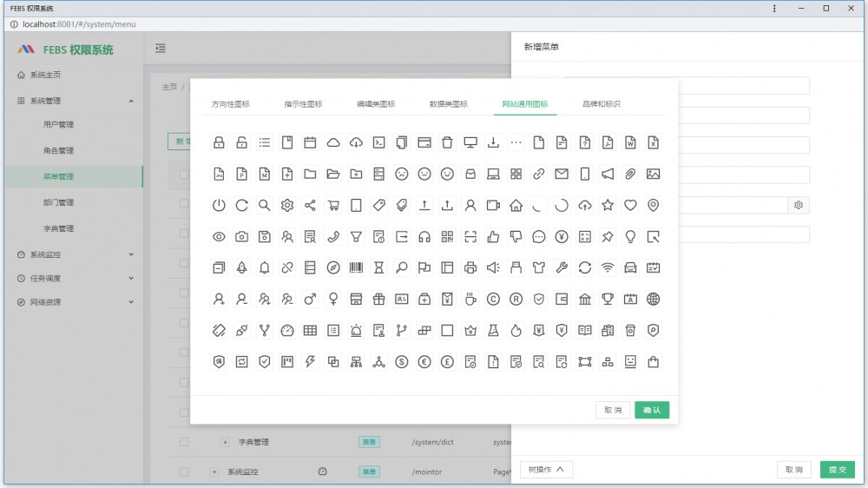The image size is (868, 488).
Task: Switch to the 网站通用图标 tab
Action: pos(525,104)
